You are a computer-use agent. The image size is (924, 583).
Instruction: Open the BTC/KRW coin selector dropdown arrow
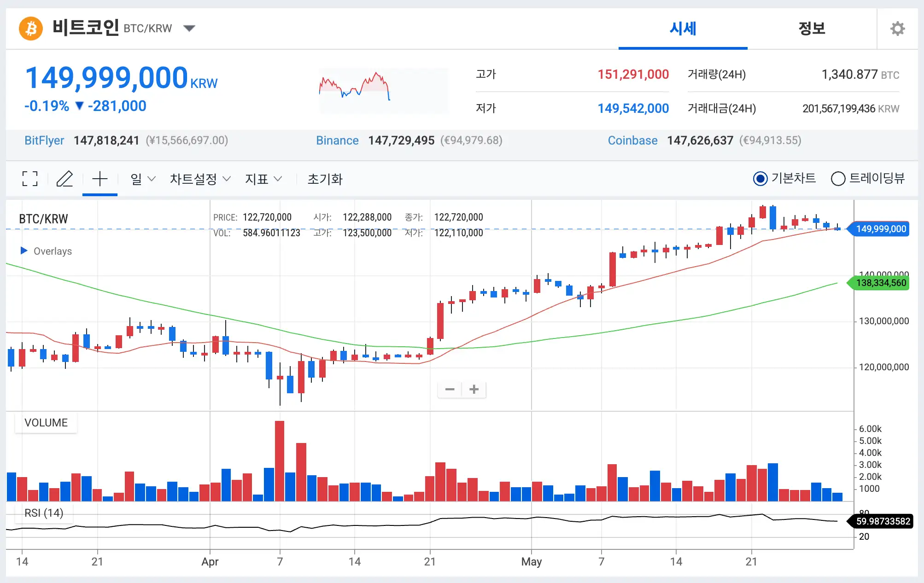coord(189,29)
